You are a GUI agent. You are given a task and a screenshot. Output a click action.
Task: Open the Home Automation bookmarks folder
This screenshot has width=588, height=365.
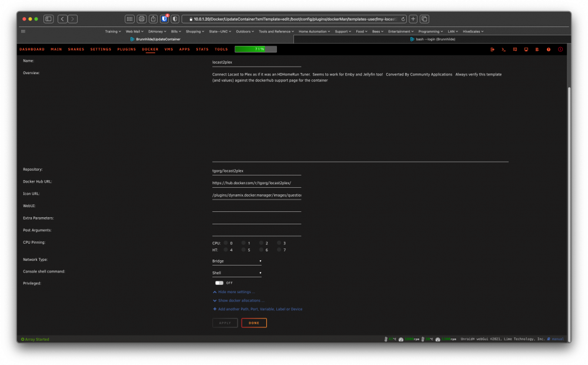point(314,32)
